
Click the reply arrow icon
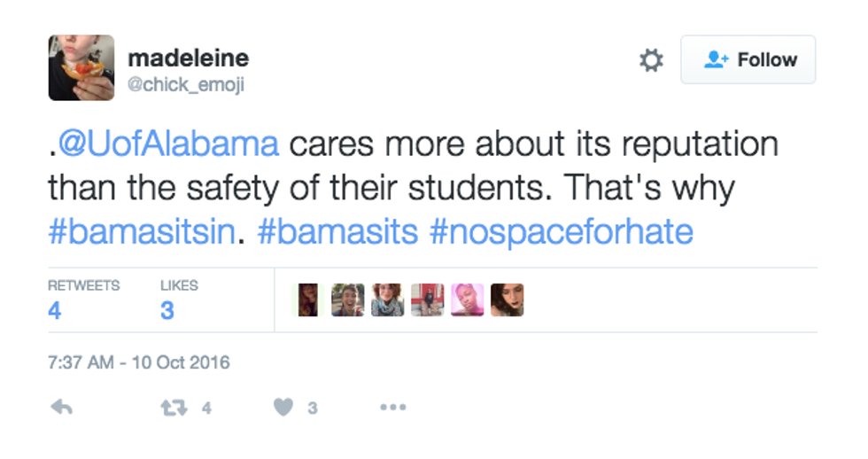click(x=61, y=408)
